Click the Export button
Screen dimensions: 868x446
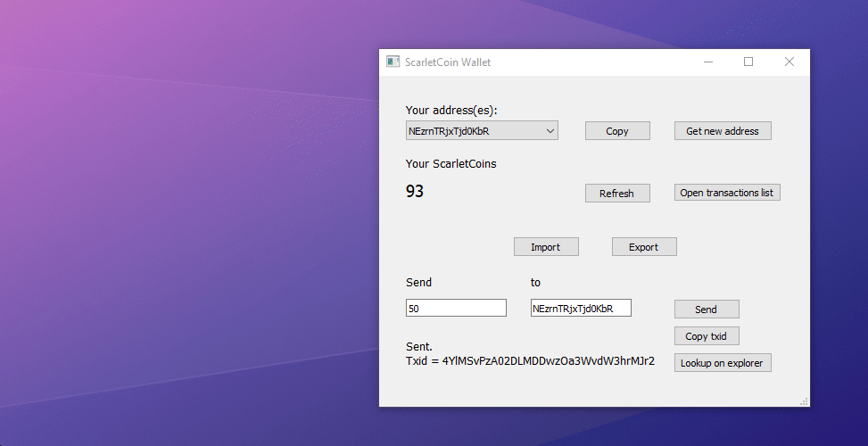tap(644, 247)
